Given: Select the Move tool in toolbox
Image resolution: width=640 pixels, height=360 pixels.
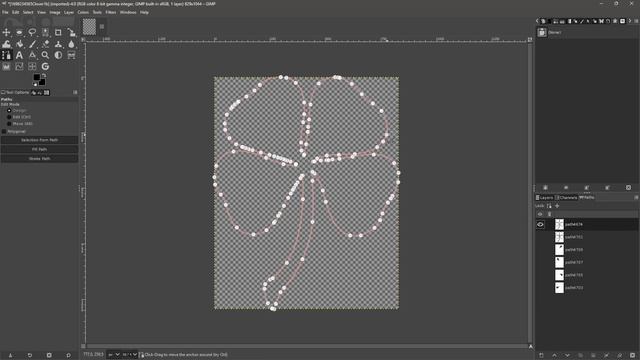Looking at the screenshot, I should pyautogui.click(x=7, y=32).
